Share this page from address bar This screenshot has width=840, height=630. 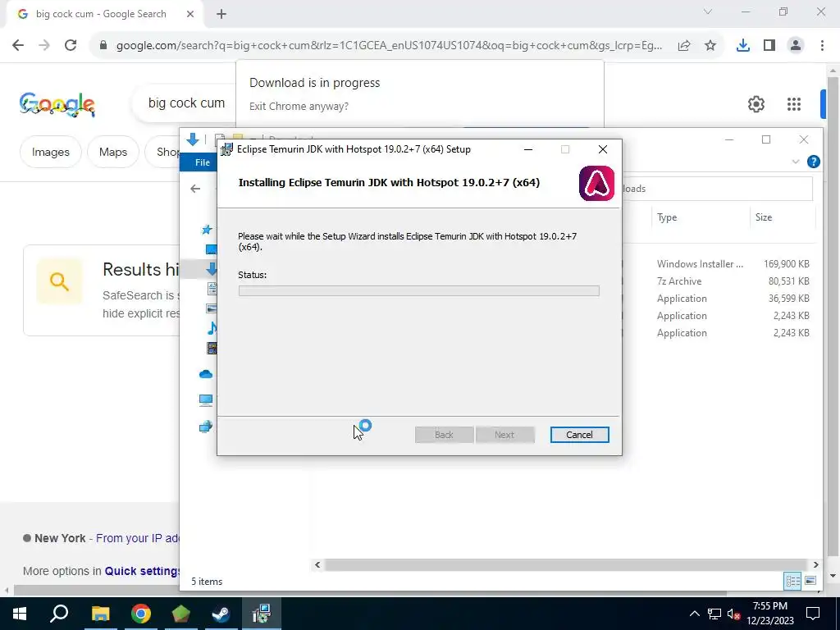[x=684, y=46]
